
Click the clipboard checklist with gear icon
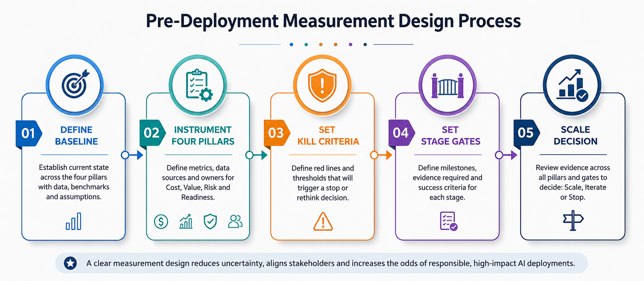199,85
